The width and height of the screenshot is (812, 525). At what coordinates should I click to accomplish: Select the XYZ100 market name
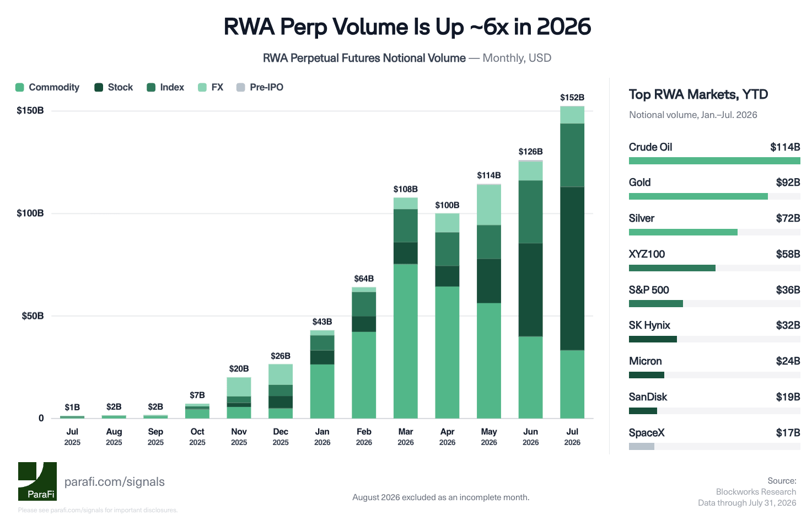647,254
